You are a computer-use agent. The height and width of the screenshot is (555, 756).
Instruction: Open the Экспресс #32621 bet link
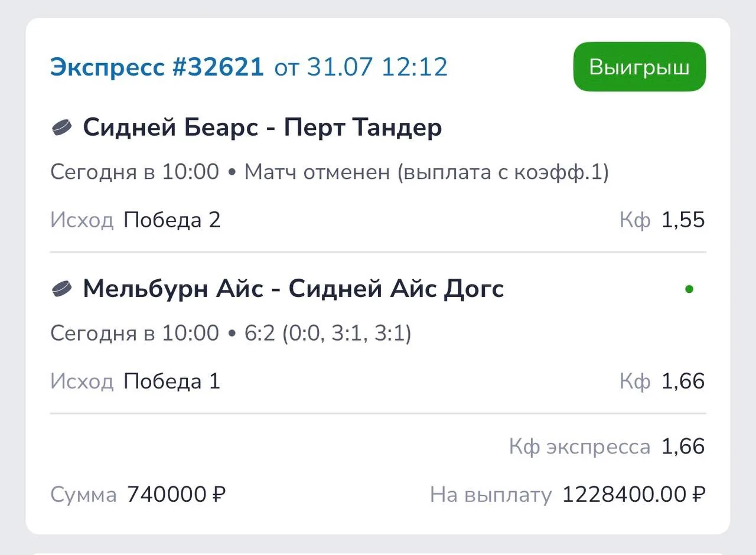click(157, 67)
